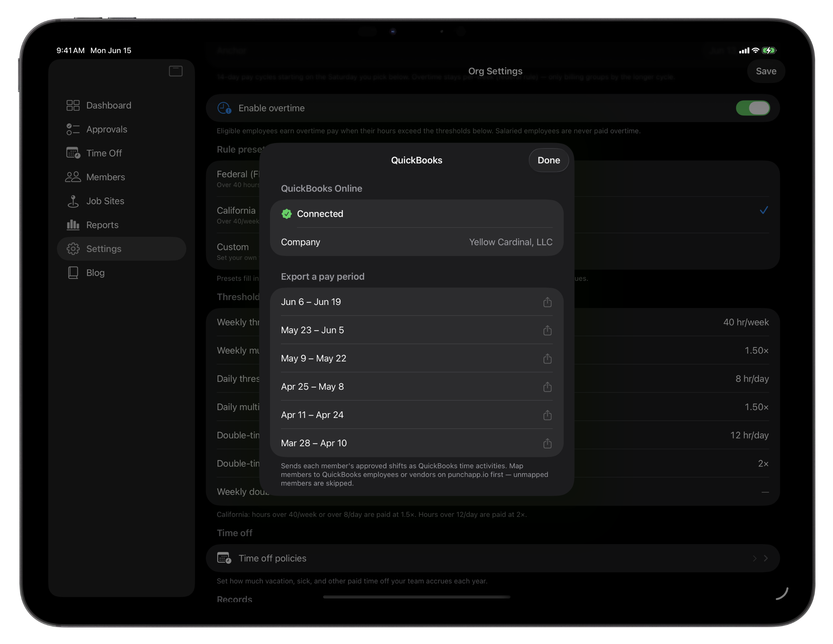Tap the Export a pay period header
The image size is (833, 644).
point(323,276)
